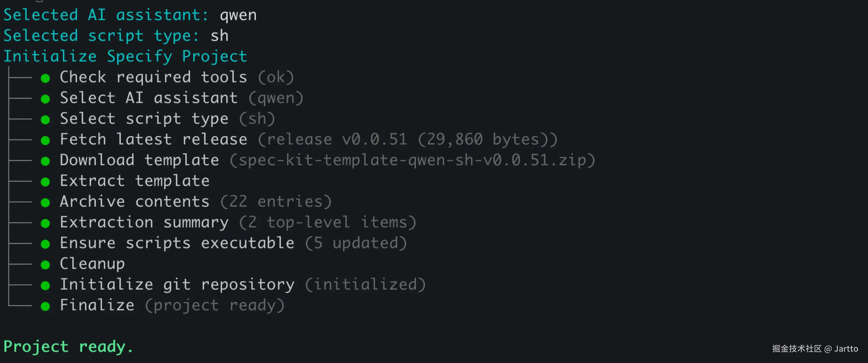Click the green dot beside Download template
The height and width of the screenshot is (363, 868).
click(x=45, y=161)
